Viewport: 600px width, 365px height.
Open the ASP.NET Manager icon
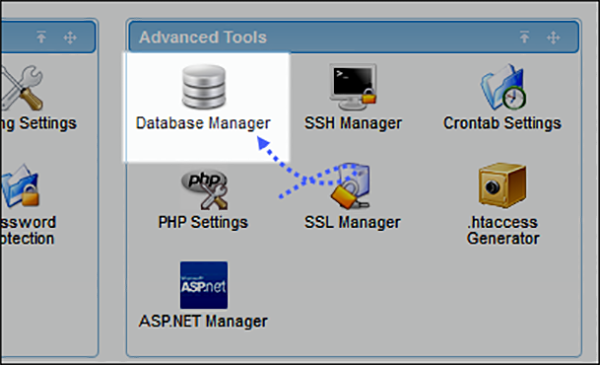click(x=204, y=285)
